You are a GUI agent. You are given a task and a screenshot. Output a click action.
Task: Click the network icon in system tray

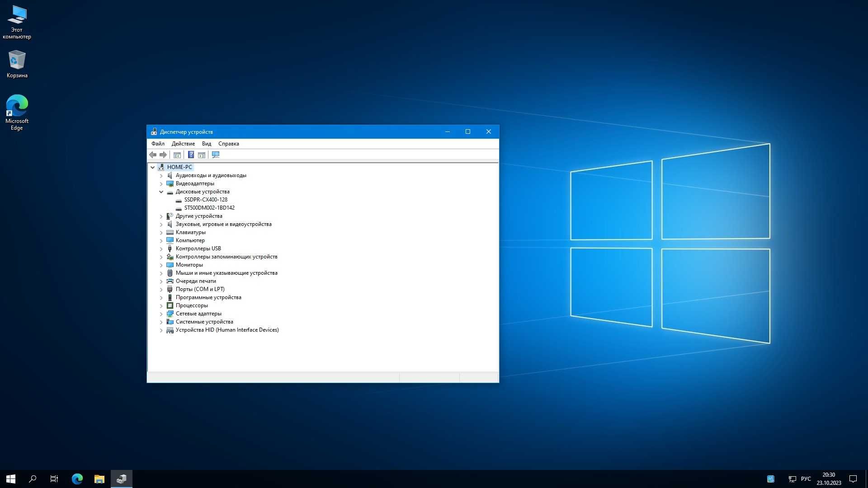[x=792, y=479]
